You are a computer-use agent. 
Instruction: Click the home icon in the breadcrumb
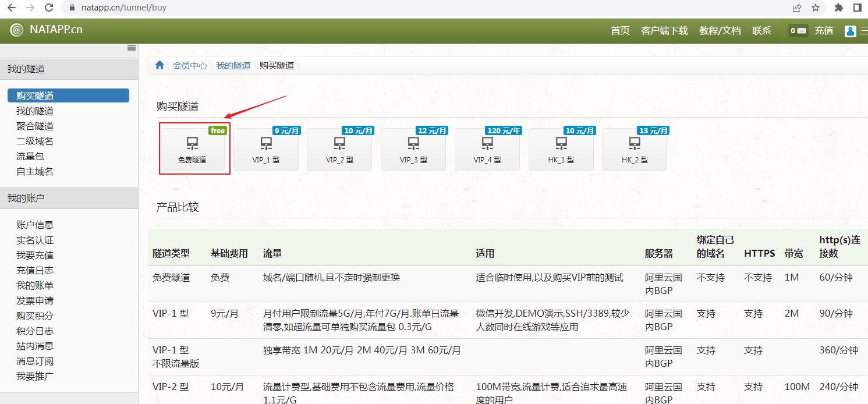point(160,65)
